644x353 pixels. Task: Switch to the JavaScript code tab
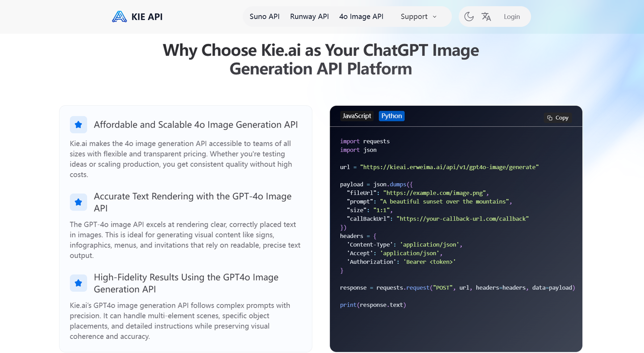pyautogui.click(x=357, y=116)
